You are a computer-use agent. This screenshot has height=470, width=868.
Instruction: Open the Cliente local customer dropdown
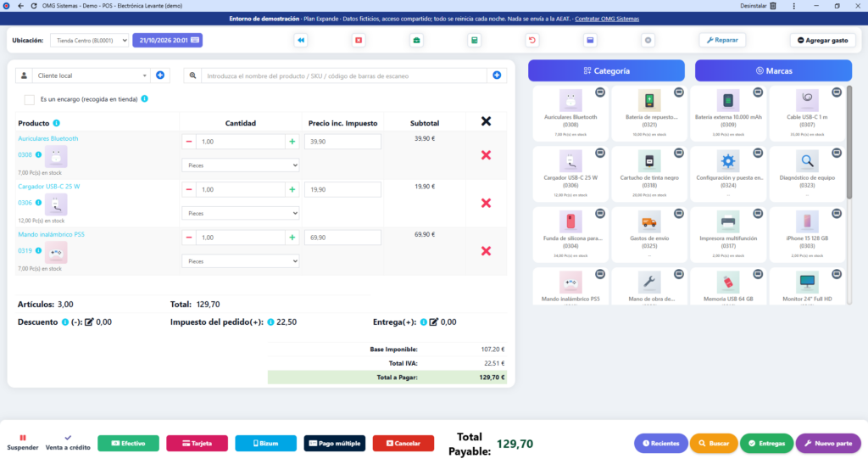92,76
